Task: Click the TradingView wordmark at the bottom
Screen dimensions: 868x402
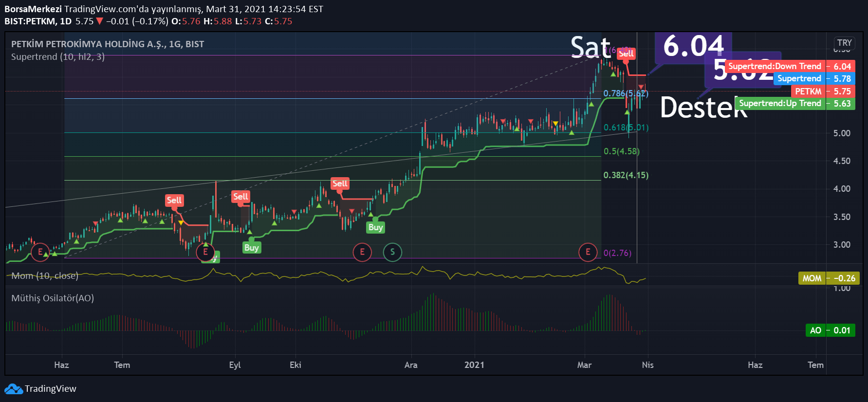Action: [x=51, y=389]
